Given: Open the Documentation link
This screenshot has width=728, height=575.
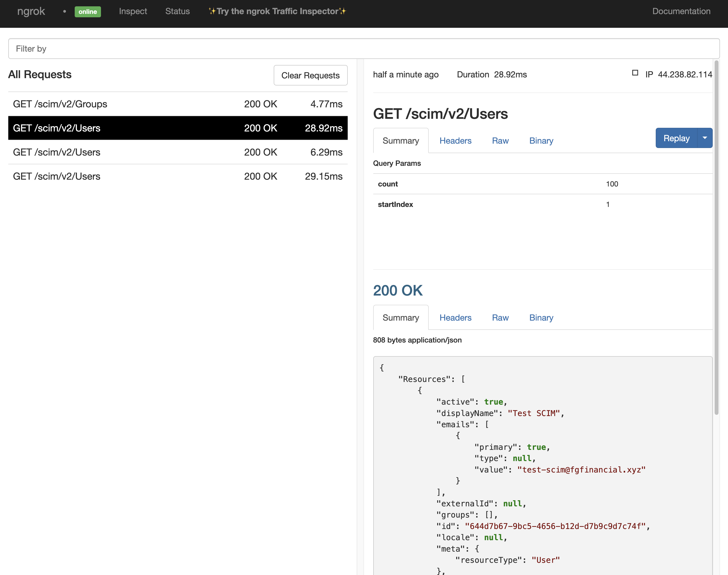Looking at the screenshot, I should click(681, 11).
